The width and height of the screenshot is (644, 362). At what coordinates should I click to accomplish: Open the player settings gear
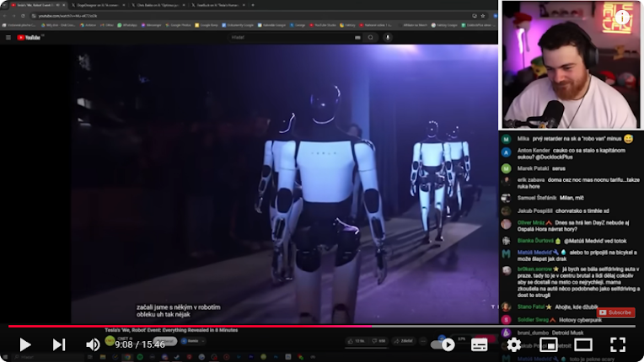(514, 345)
